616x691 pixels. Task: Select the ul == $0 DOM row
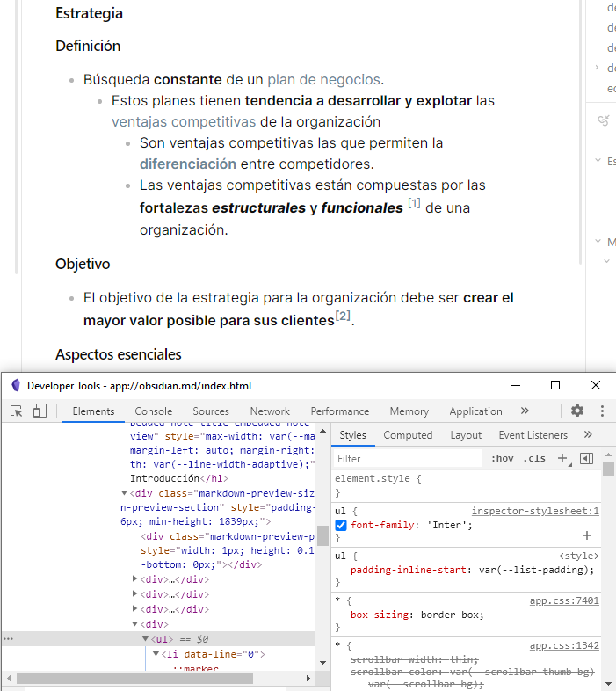coord(159,639)
